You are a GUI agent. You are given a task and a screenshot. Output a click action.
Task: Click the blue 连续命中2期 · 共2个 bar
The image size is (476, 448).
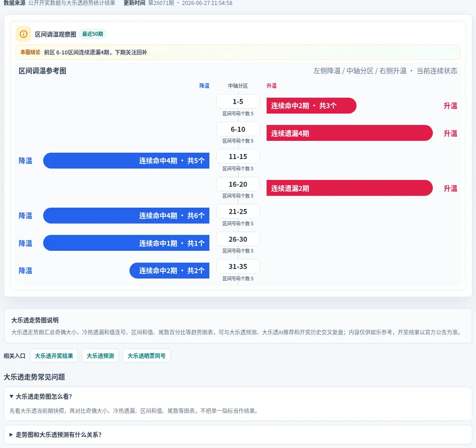click(169, 271)
